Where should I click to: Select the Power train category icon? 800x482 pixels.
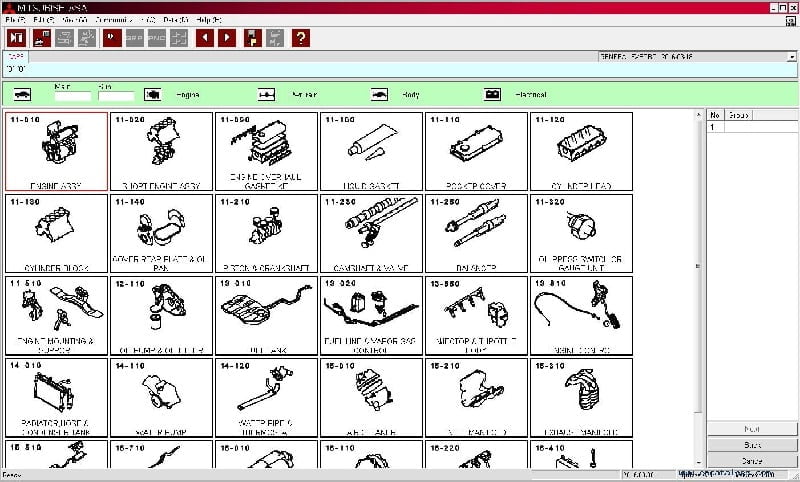266,95
